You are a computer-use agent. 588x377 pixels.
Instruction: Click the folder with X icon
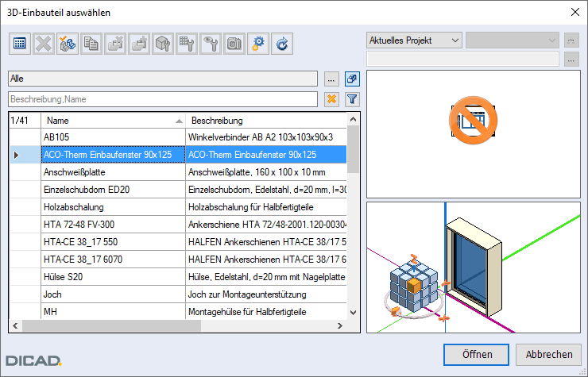tap(115, 44)
